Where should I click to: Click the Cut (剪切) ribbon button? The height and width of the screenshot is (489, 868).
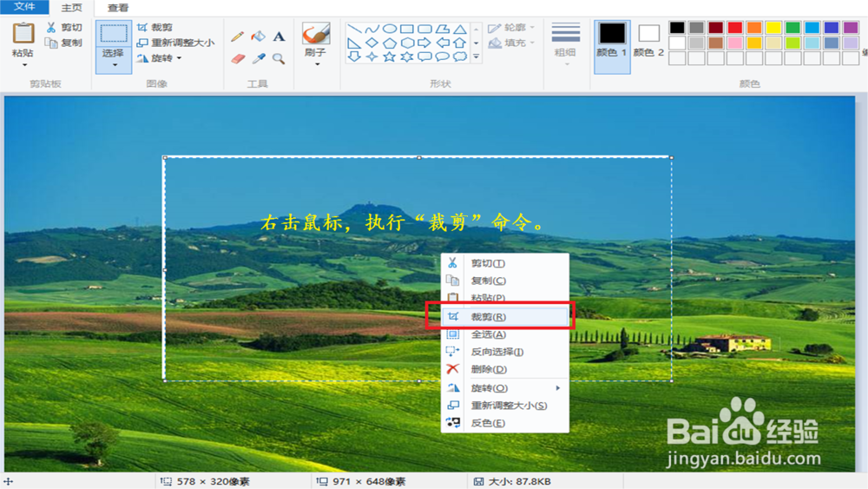(x=65, y=27)
